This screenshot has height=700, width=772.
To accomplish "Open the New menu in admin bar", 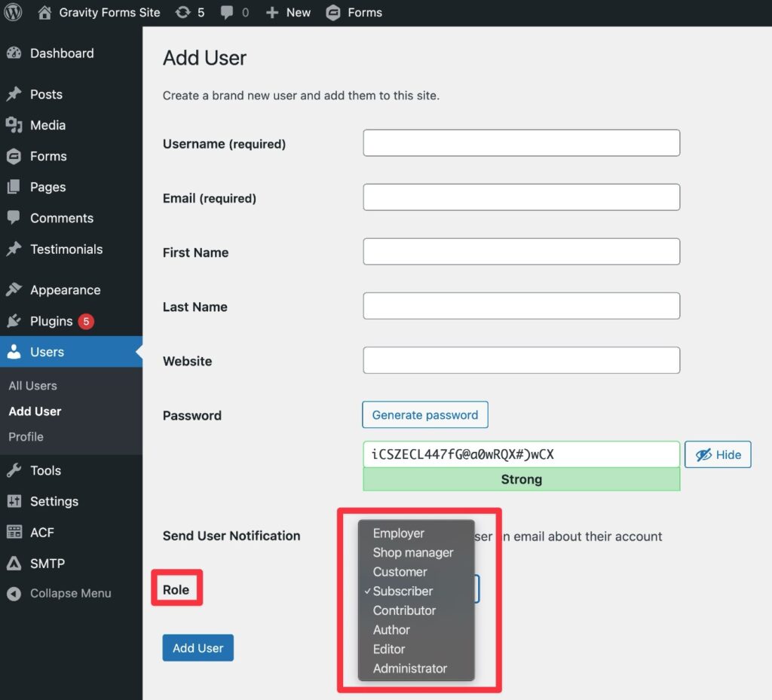I will tap(287, 12).
